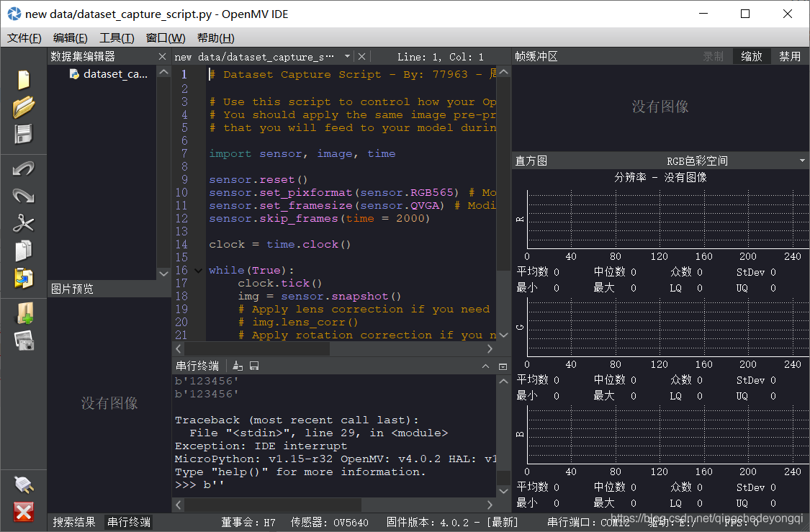The image size is (810, 532).
Task: Open the RGB色彩空间 color space dropdown
Action: tap(734, 161)
